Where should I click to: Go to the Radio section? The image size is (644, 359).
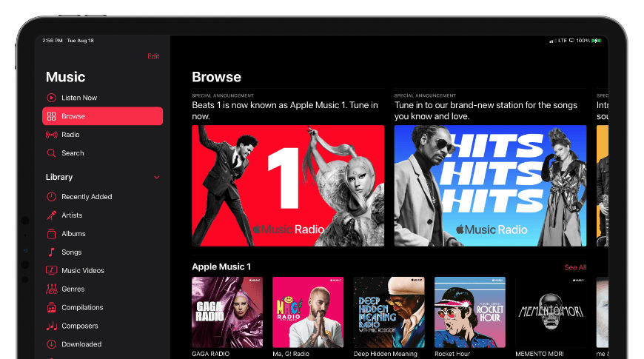103,135
